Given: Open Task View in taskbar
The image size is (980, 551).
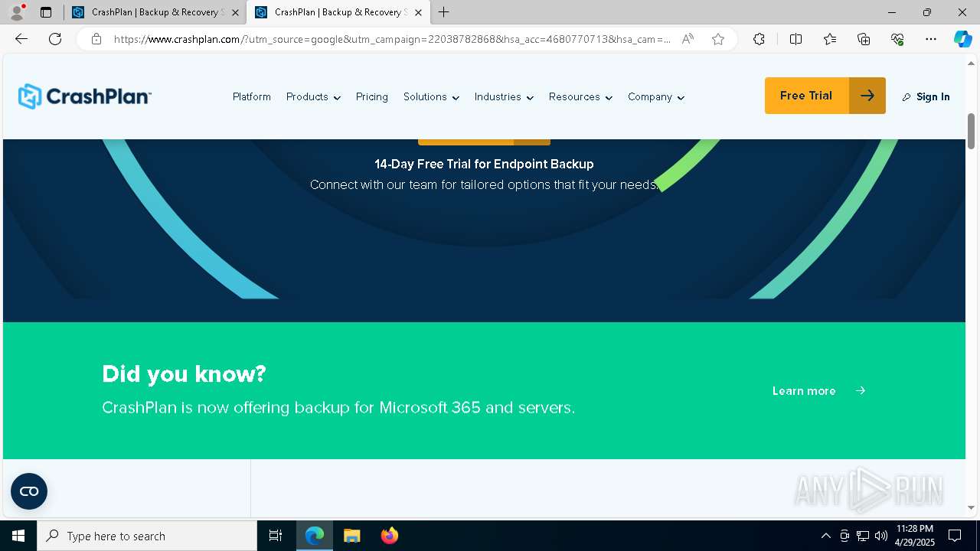Looking at the screenshot, I should [x=276, y=536].
